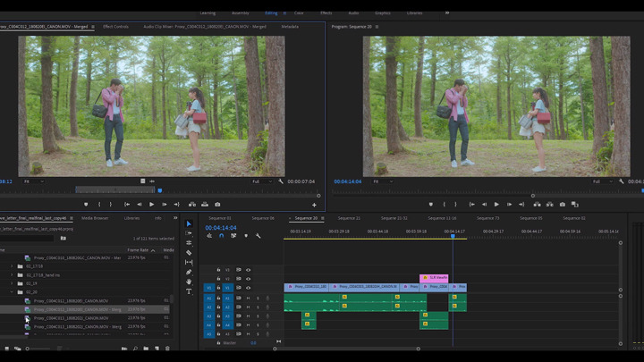Open Program monitor Full resolution dropdown
Screen dimensions: 644x362
(603, 181)
